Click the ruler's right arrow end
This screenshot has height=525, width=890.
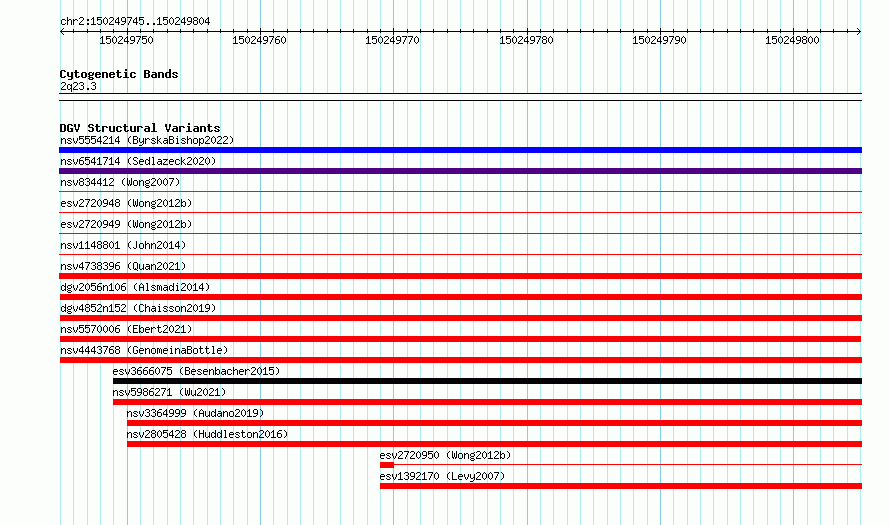click(x=859, y=32)
